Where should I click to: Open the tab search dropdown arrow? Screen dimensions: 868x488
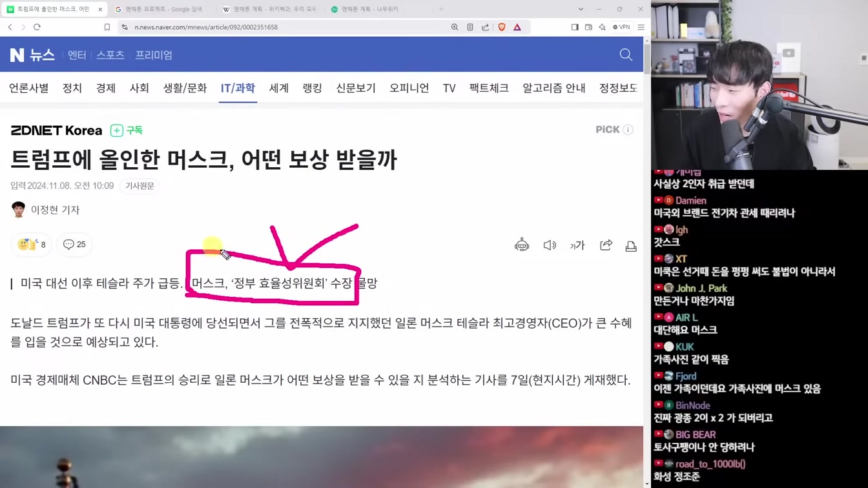(581, 9)
